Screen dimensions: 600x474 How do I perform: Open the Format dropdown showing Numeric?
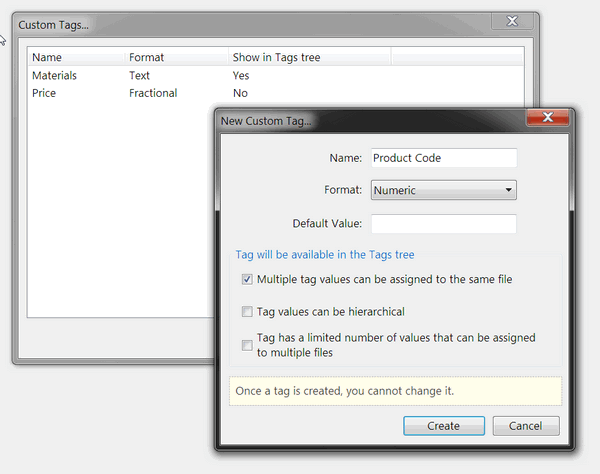pyautogui.click(x=443, y=190)
